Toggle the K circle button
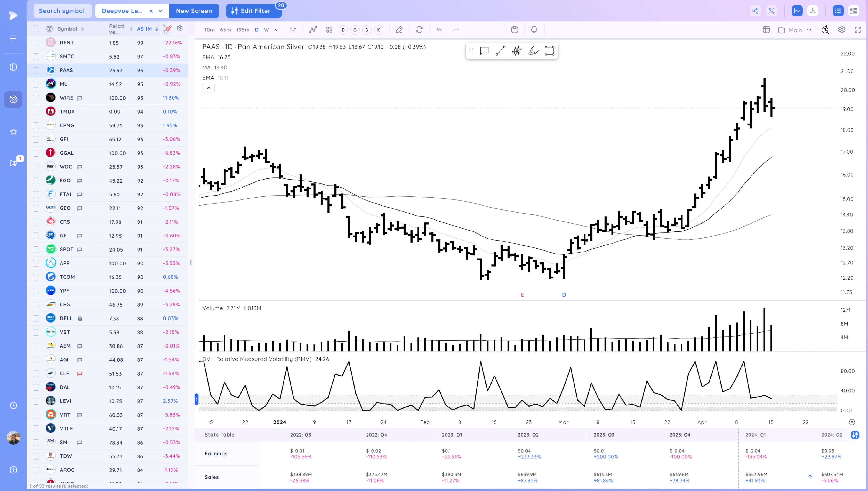 [x=378, y=30]
